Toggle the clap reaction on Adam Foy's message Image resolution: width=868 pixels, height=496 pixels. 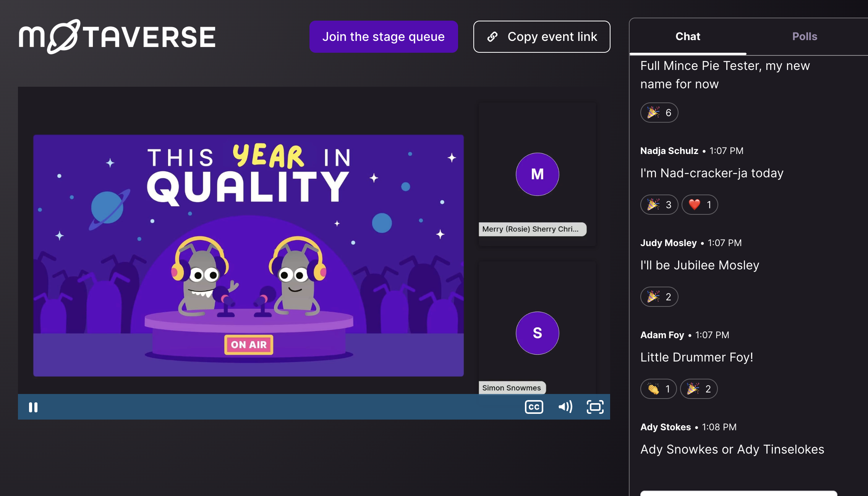click(658, 389)
